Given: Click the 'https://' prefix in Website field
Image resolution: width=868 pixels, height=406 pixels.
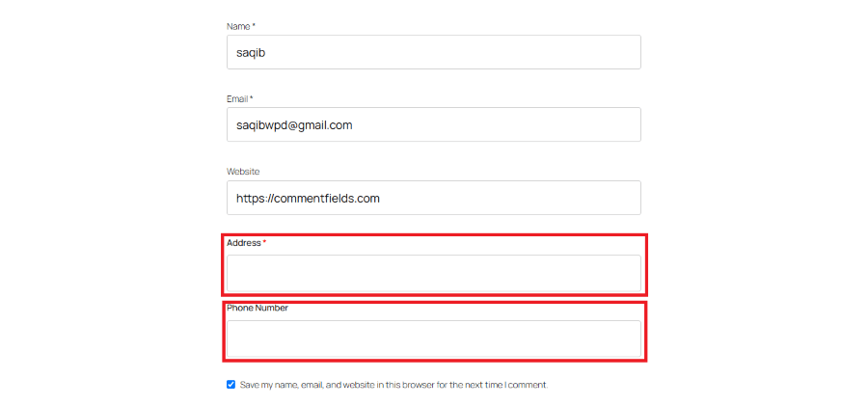Looking at the screenshot, I should [255, 199].
